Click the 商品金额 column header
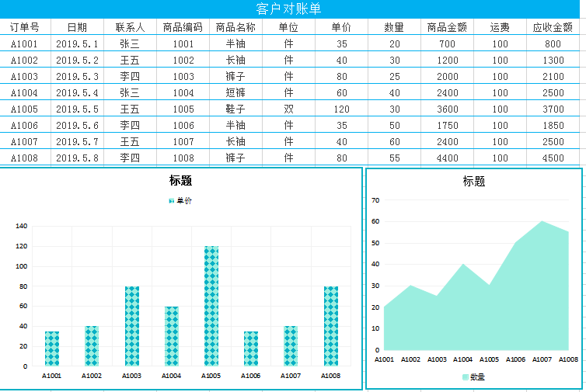The height and width of the screenshot is (392, 586). pos(448,27)
